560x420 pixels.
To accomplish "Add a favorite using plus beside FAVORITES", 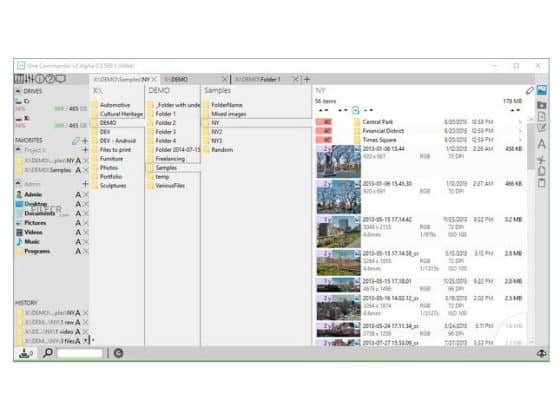I will point(85,141).
